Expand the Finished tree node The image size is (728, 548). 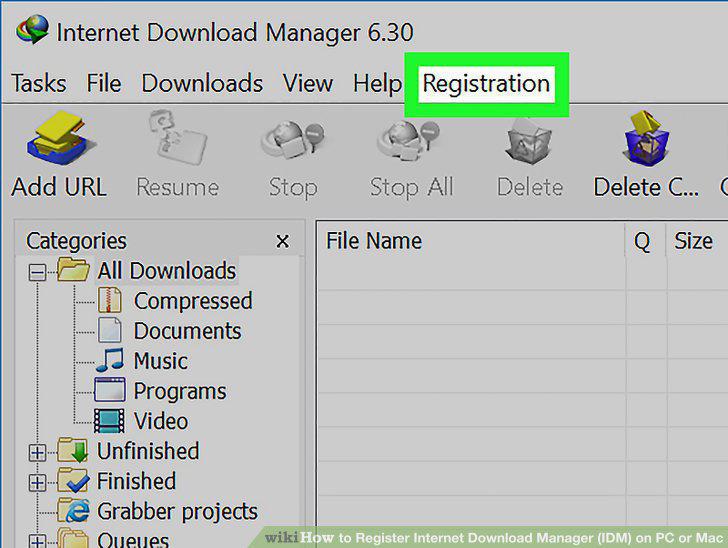(x=37, y=483)
